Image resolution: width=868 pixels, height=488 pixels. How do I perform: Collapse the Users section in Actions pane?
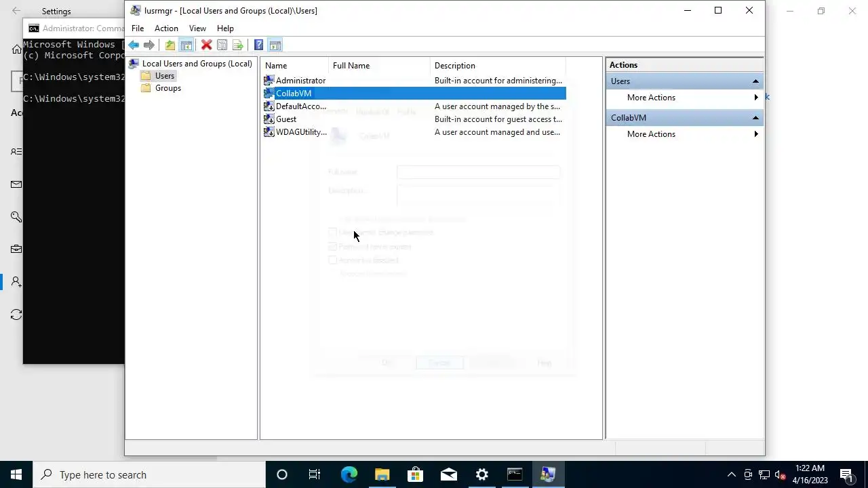click(x=755, y=81)
